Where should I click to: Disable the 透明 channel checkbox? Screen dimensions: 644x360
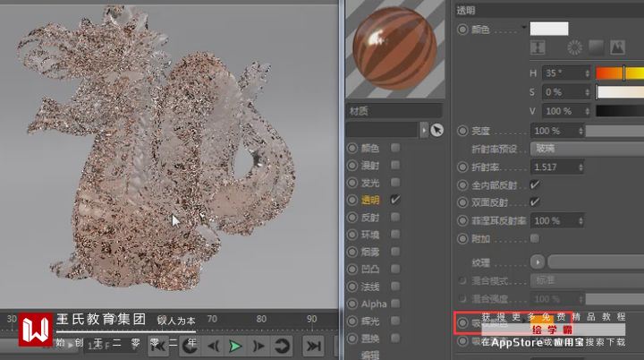[x=395, y=200]
